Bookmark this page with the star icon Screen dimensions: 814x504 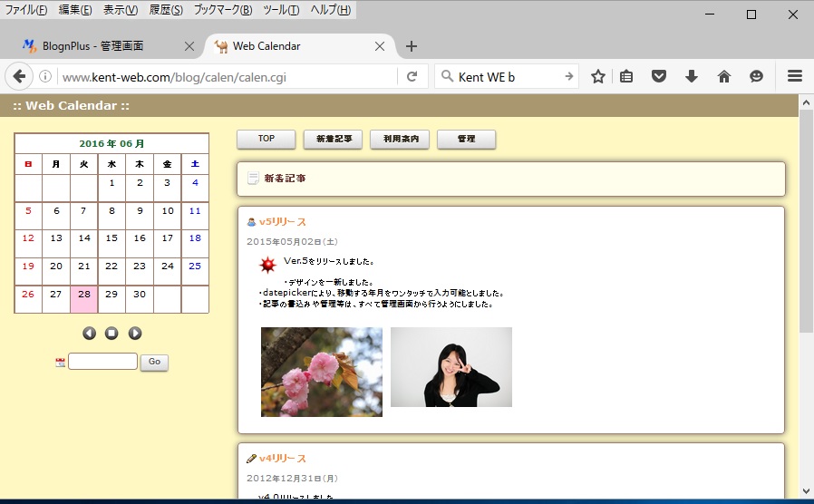598,77
